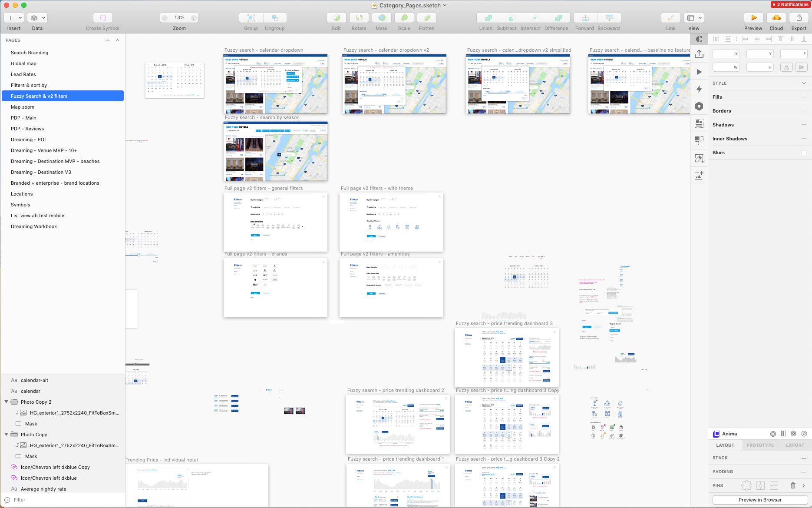This screenshot has height=508, width=812.
Task: Expand the PINS options chevron
Action: (804, 485)
